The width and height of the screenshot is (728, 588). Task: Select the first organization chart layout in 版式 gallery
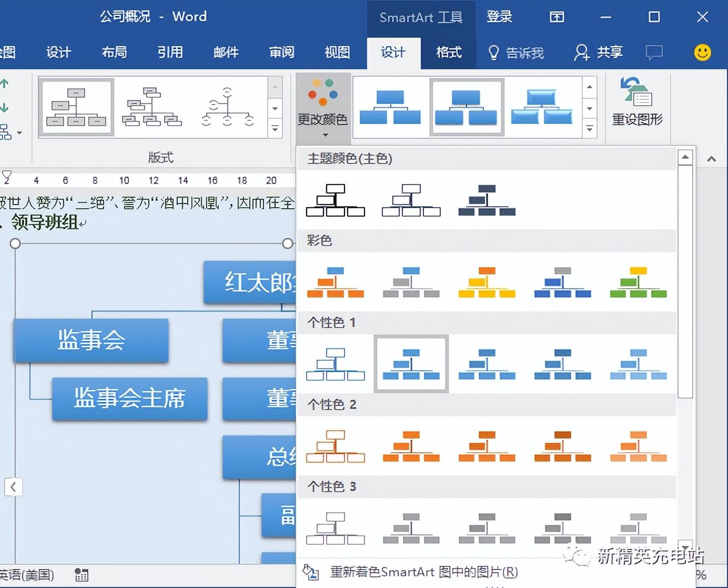76,107
